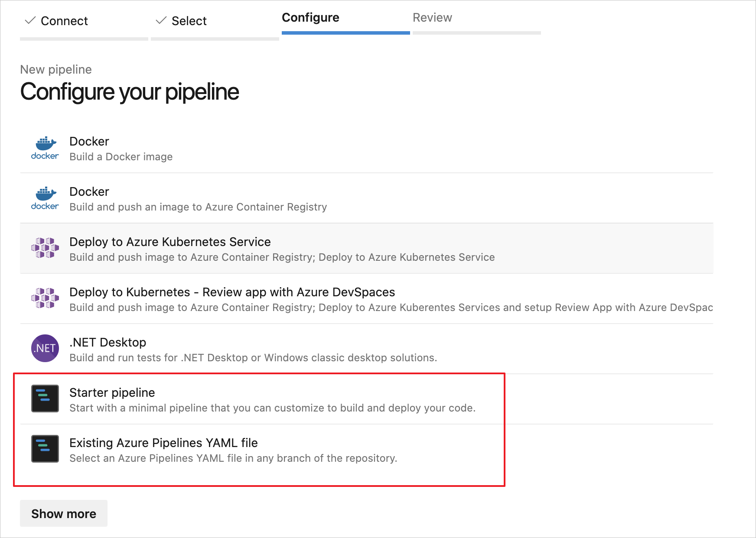Click the Configure tab label
The width and height of the screenshot is (756, 538).
tap(310, 18)
